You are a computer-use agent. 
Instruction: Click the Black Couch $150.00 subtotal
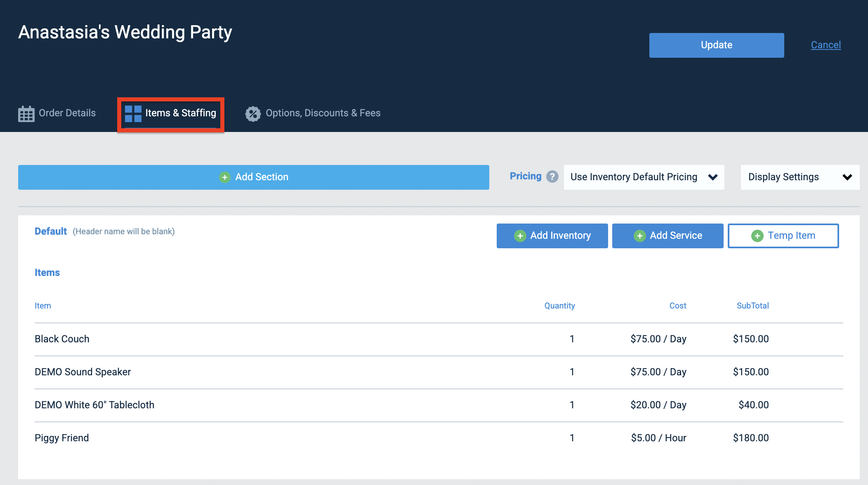[751, 339]
